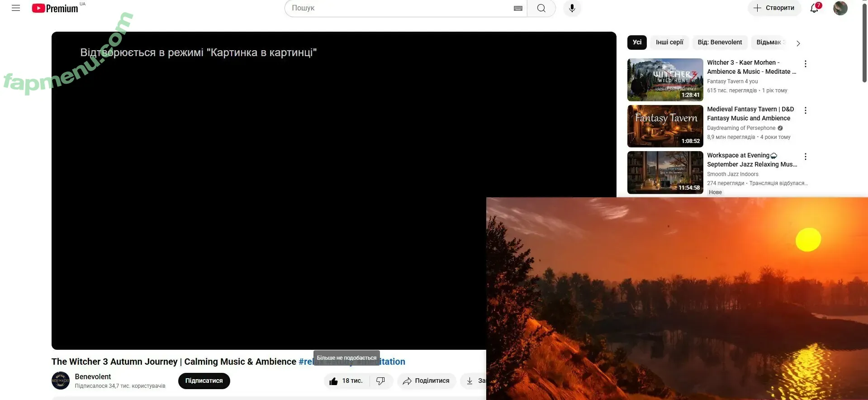Click the YouTube Premium logo
Screen dimensions: 868x400
(55, 8)
